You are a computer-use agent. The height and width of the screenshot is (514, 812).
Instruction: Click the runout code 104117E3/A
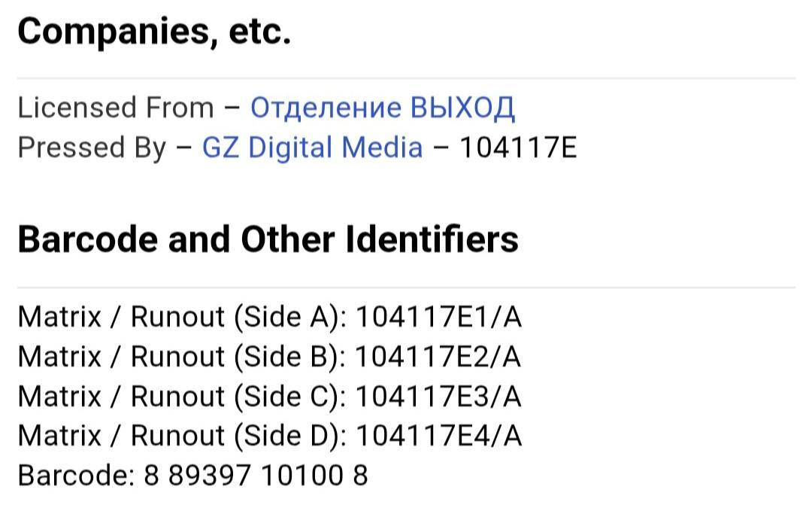point(438,396)
